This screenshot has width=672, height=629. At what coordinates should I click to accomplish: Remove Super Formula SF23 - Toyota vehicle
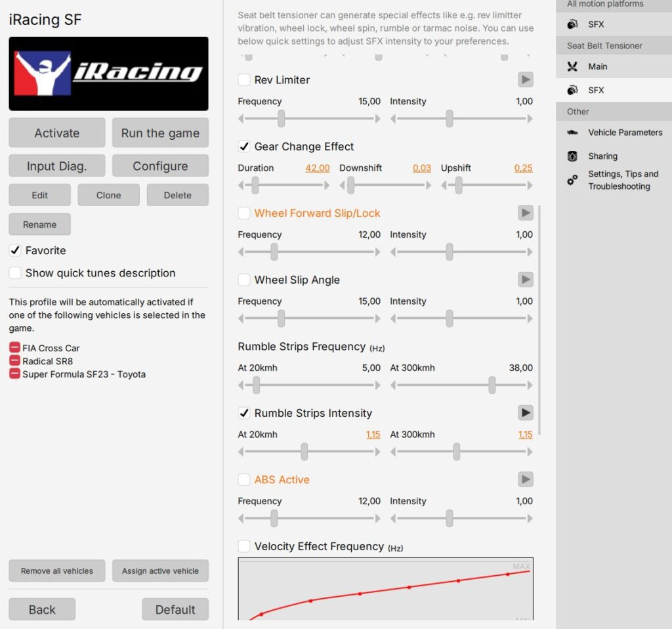14,374
